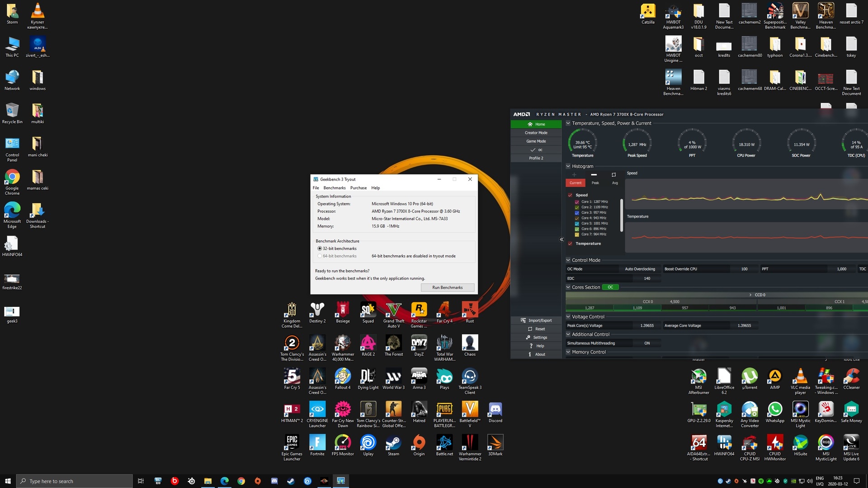Switch to Game Mode profile
The image size is (868, 488).
[536, 141]
